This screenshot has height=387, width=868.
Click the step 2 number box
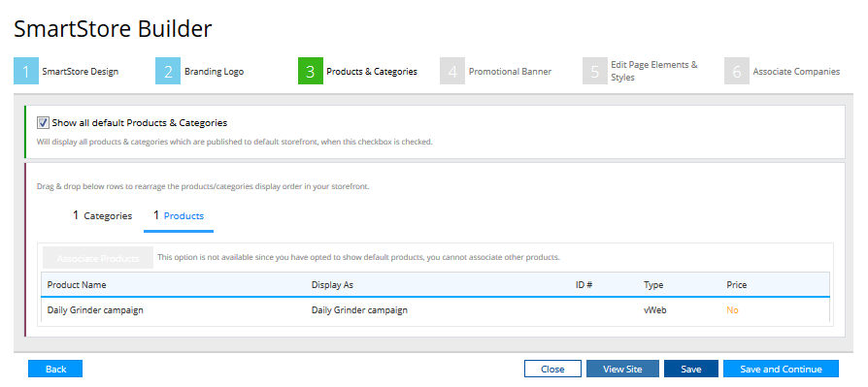[168, 72]
